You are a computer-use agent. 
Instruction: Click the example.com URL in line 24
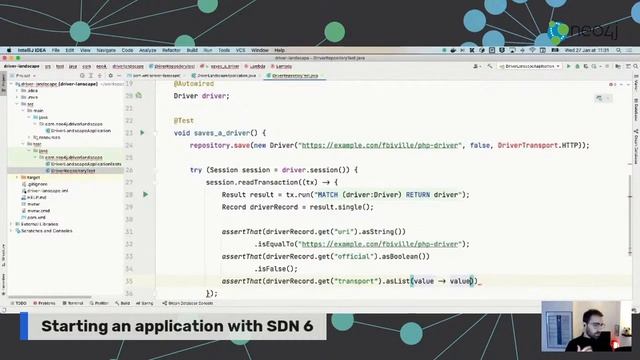(381, 145)
